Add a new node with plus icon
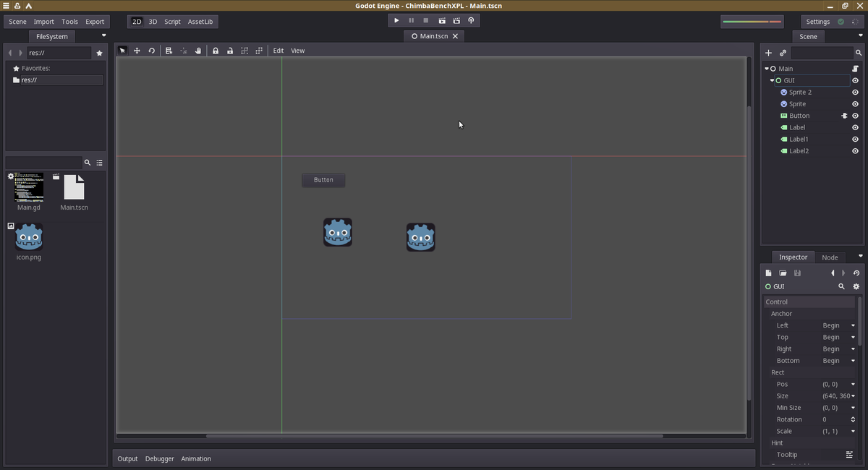 [768, 53]
